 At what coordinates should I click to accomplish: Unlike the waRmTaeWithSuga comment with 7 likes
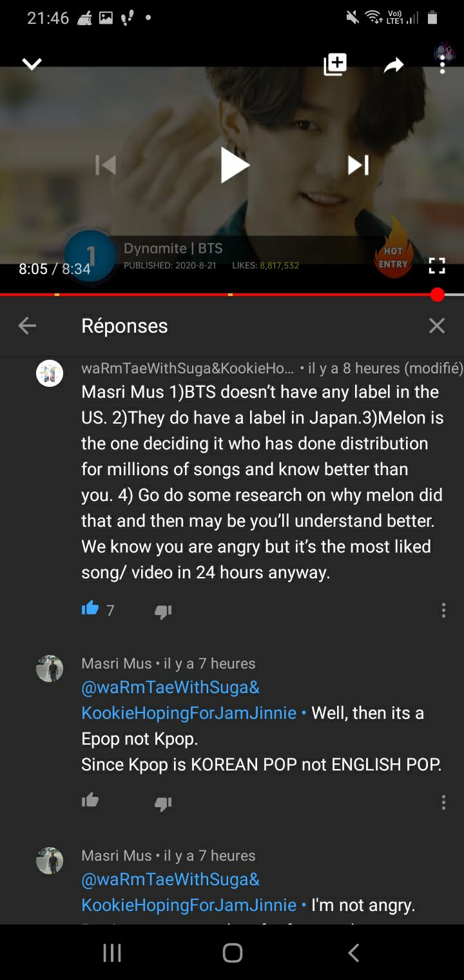(90, 609)
